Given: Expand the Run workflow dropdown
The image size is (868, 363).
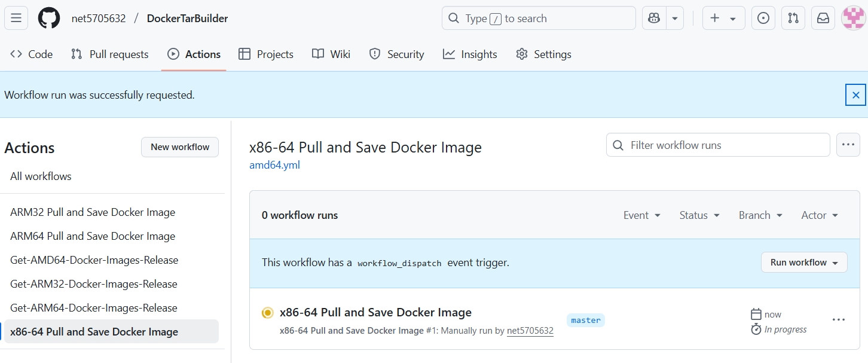Looking at the screenshot, I should (804, 263).
